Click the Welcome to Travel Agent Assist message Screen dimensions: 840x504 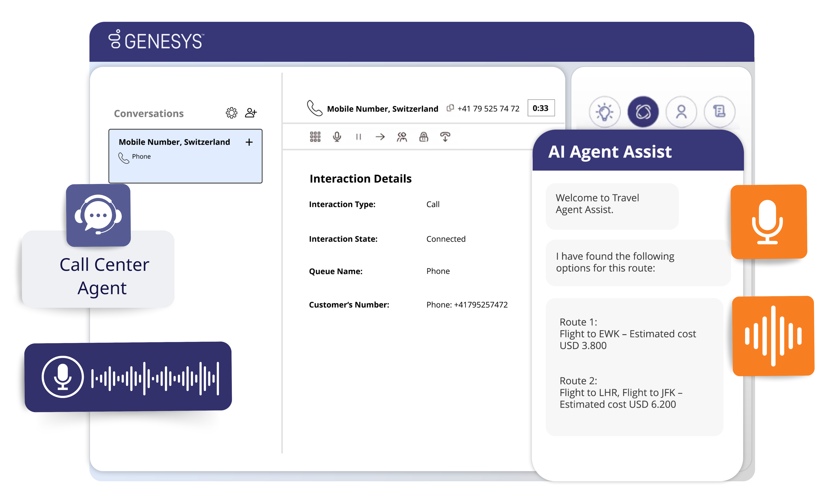tap(612, 206)
